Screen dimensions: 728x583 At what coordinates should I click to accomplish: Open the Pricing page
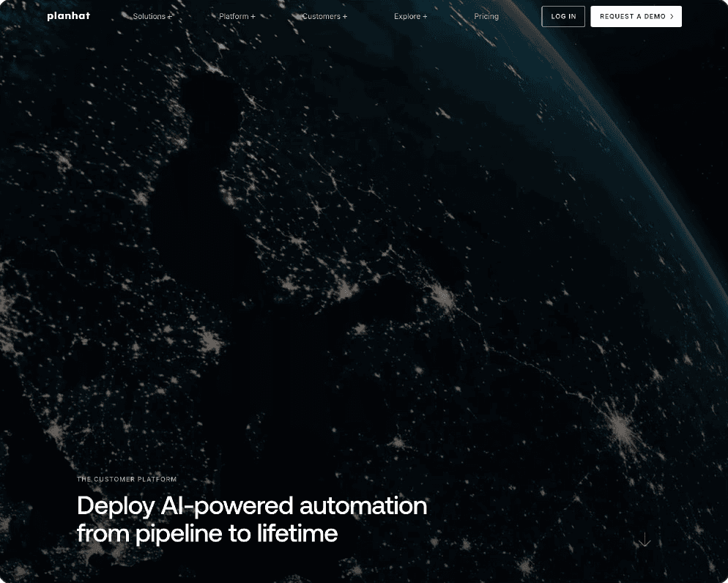[x=486, y=16]
